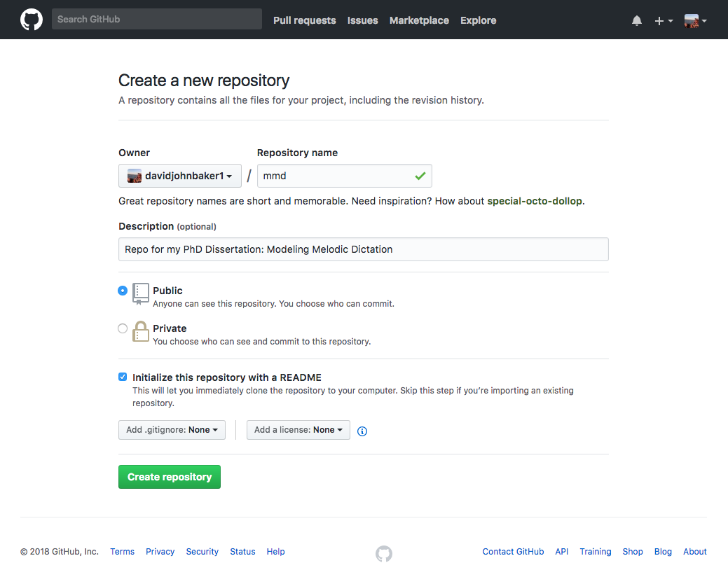
Task: Open the API footer link
Action: (x=562, y=552)
